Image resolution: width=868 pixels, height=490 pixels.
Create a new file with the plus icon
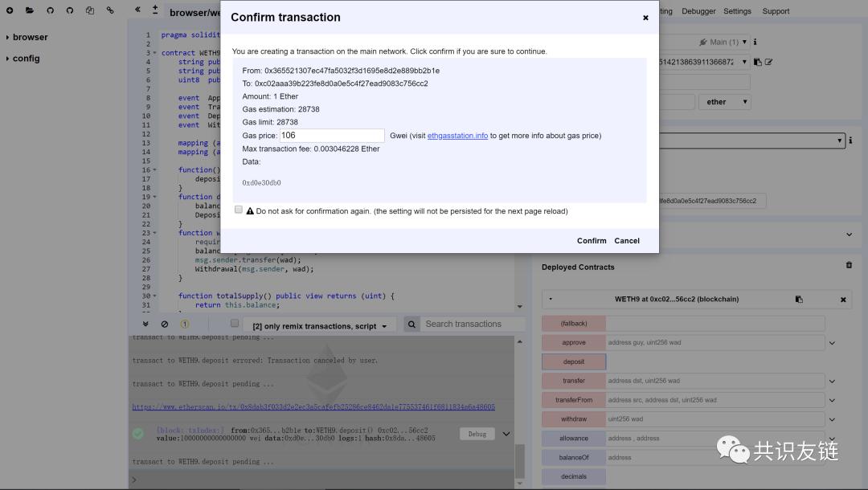(x=10, y=10)
